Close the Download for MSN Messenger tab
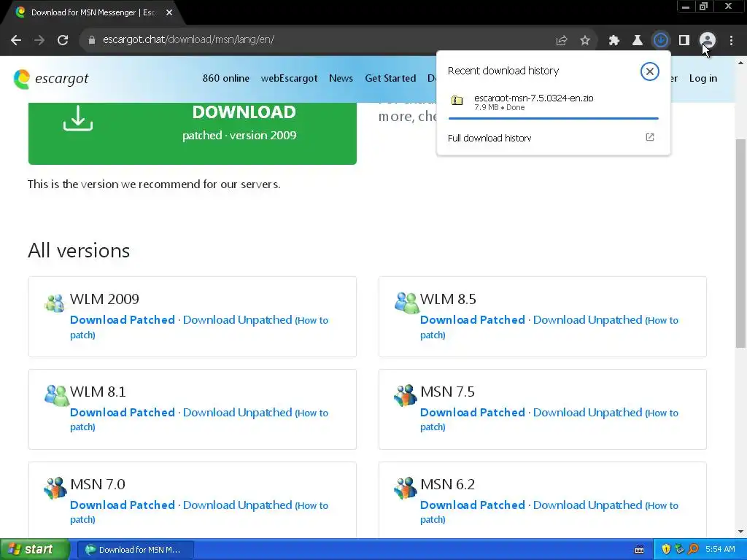Image resolution: width=747 pixels, height=560 pixels. coord(169,13)
